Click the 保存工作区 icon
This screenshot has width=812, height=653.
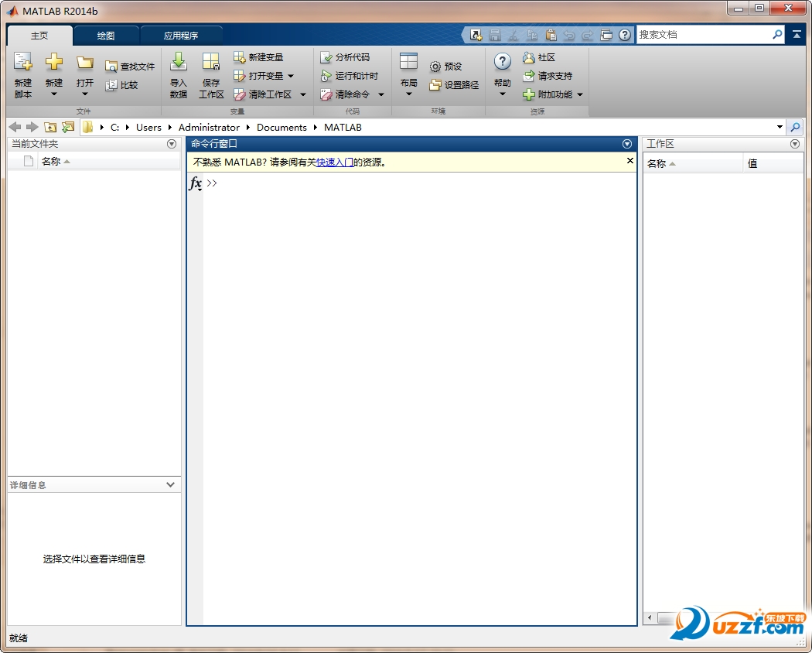211,61
